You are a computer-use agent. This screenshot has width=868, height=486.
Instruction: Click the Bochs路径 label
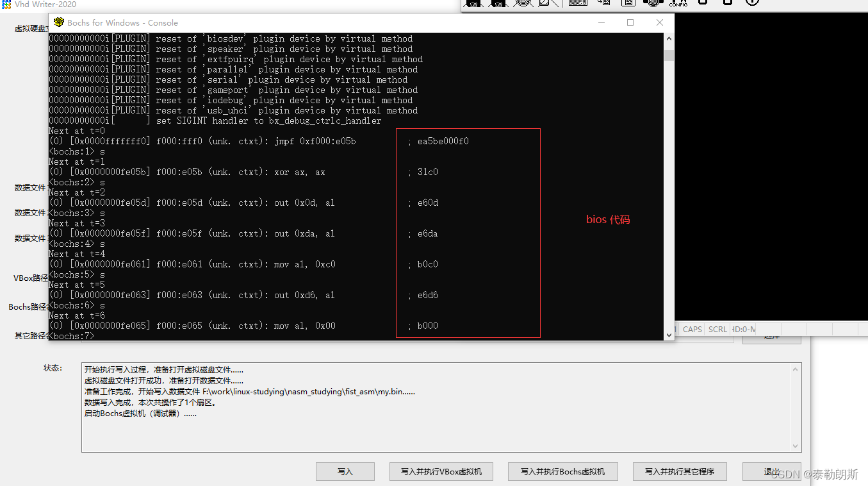pyautogui.click(x=28, y=307)
